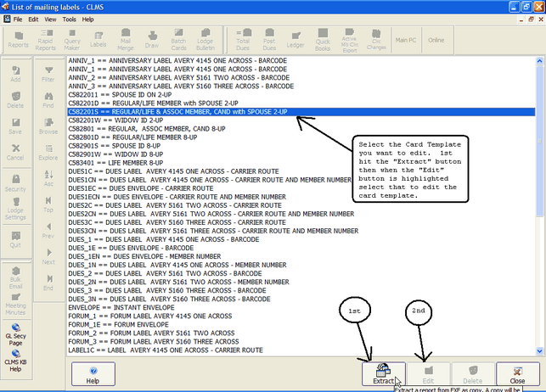Image resolution: width=546 pixels, height=392 pixels.
Task: Click the list scrollbar up arrow
Action: pos(540,61)
